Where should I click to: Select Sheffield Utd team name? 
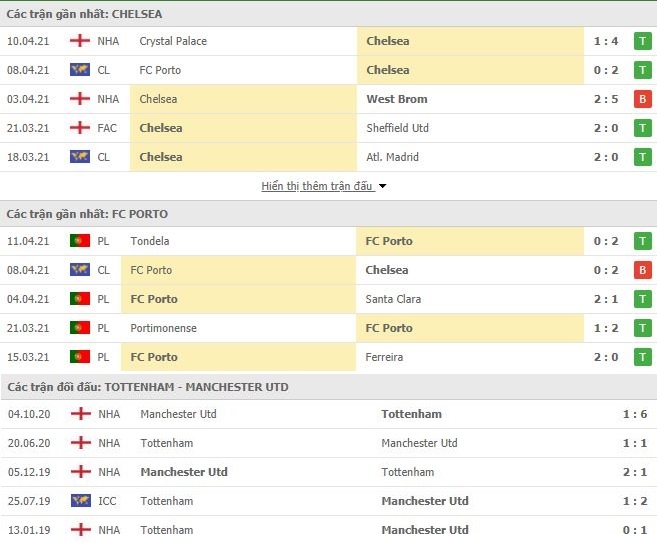(397, 128)
